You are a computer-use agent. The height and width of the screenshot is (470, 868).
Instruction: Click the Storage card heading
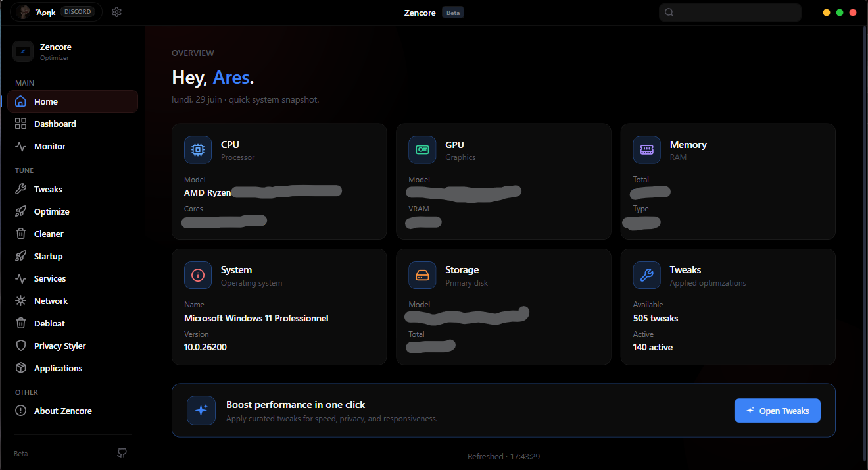tap(462, 270)
